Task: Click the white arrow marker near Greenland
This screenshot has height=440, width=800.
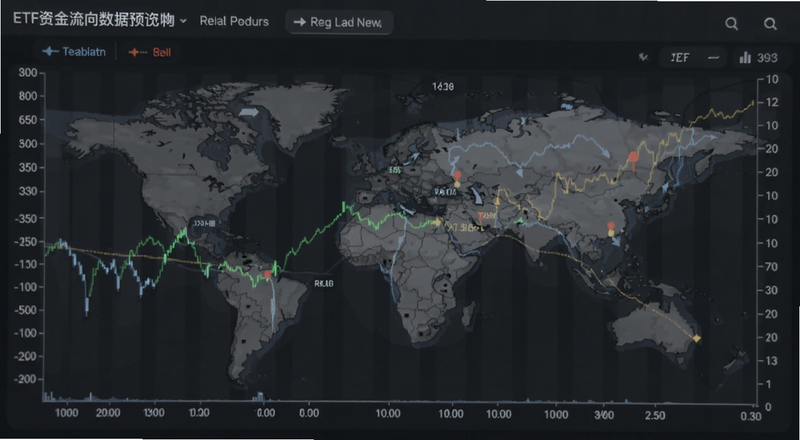Action: click(249, 112)
